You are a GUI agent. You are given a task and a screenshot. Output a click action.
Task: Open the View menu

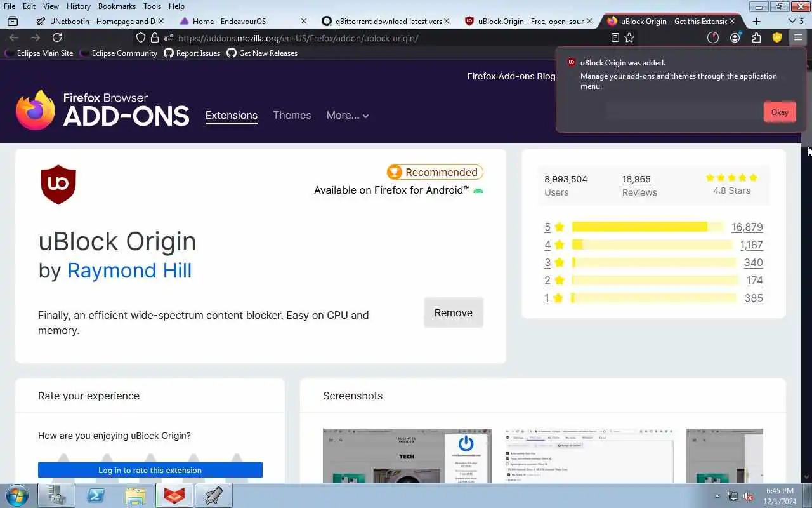[51, 6]
